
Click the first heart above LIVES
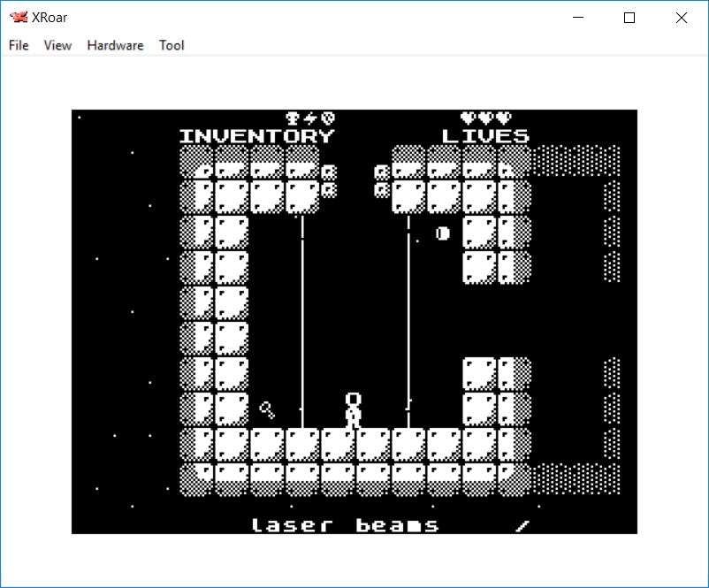point(469,118)
